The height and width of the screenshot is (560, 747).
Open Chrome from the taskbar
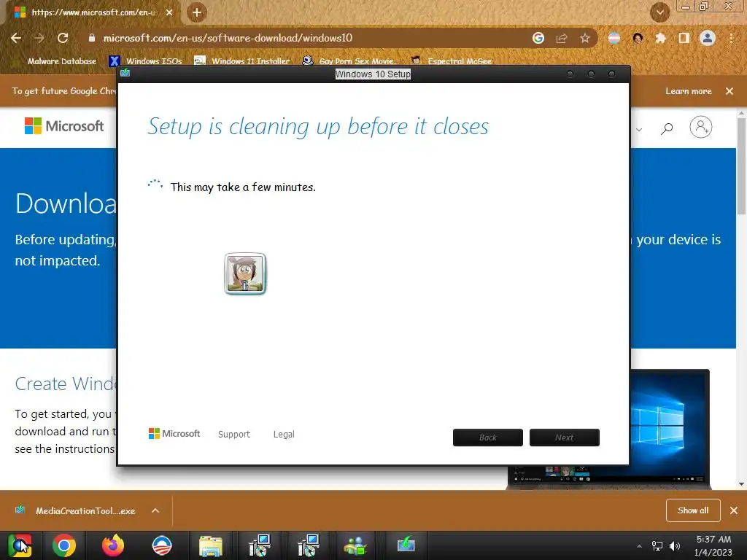point(64,545)
